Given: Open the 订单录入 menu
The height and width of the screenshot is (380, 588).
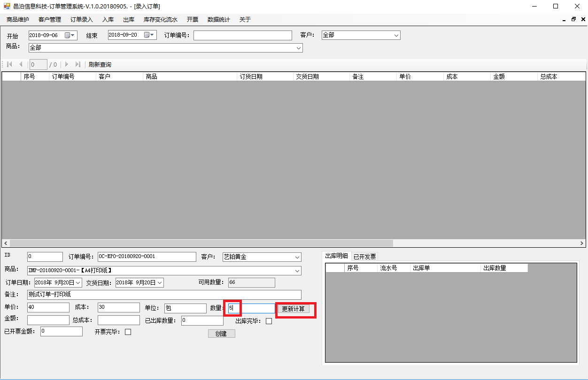Looking at the screenshot, I should pos(82,20).
